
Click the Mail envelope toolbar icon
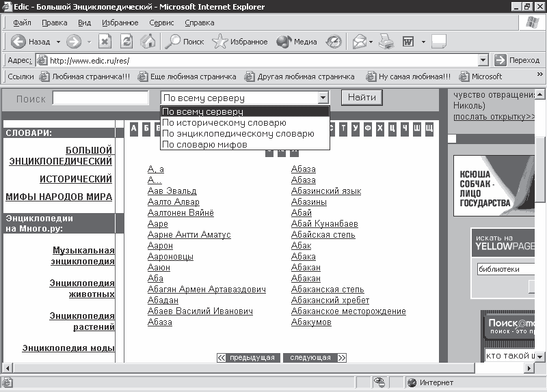click(x=359, y=42)
